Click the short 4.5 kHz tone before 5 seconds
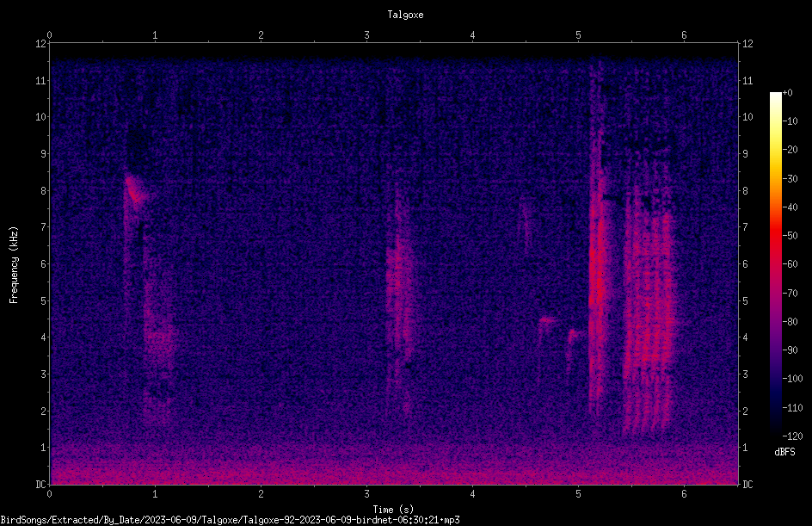 pos(548,320)
